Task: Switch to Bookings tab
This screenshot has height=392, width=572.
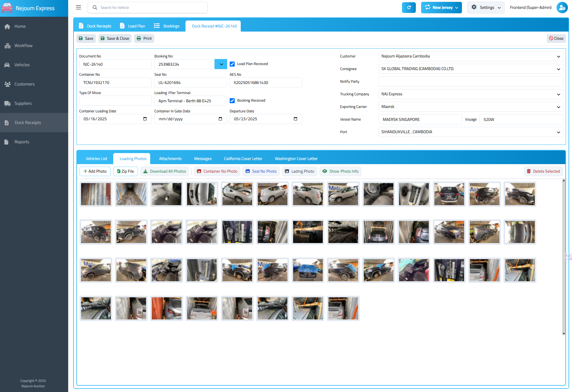Action: click(x=167, y=26)
